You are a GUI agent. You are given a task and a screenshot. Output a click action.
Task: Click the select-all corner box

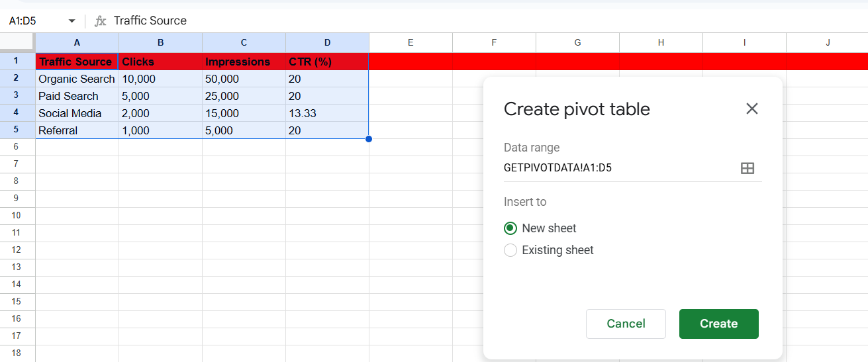coord(17,42)
